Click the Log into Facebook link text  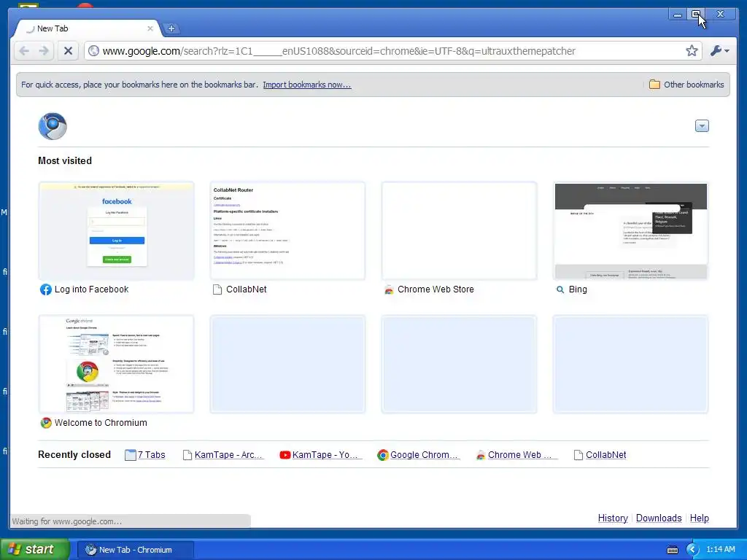(x=91, y=289)
